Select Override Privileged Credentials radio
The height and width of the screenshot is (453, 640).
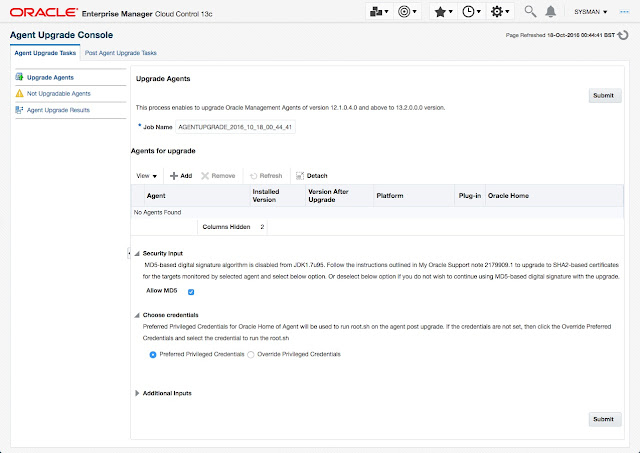[251, 355]
